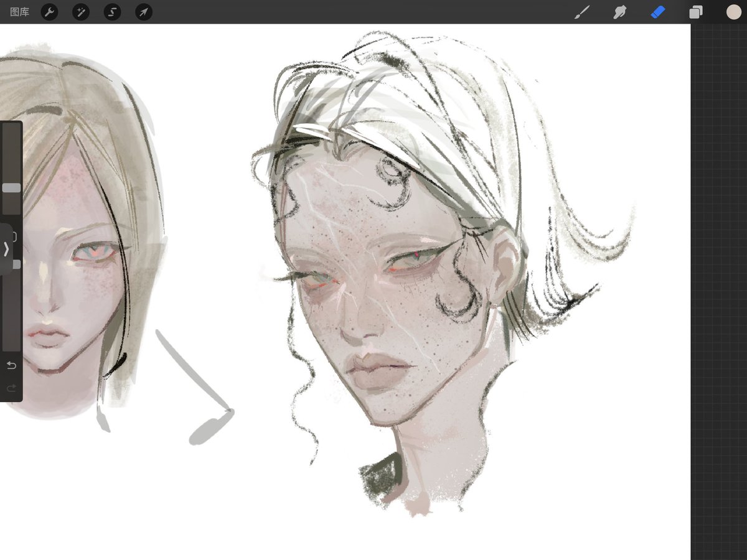Select the Smudge tool
This screenshot has height=560, width=747.
point(619,12)
